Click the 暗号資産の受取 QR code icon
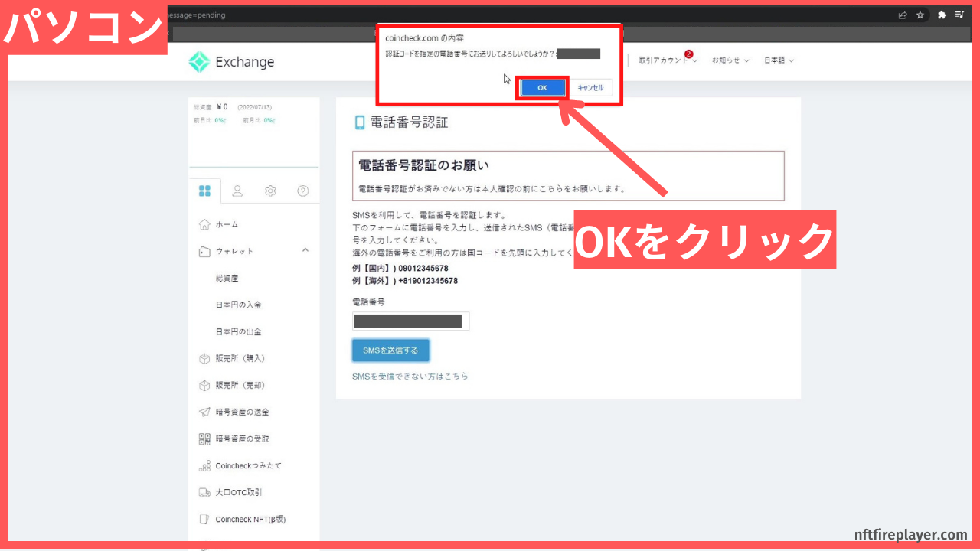 [x=204, y=439]
